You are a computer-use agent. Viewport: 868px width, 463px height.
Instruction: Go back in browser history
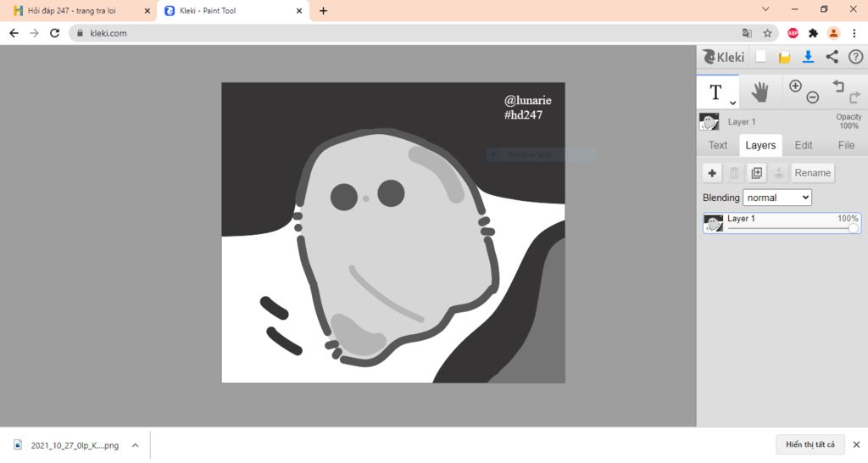[14, 33]
